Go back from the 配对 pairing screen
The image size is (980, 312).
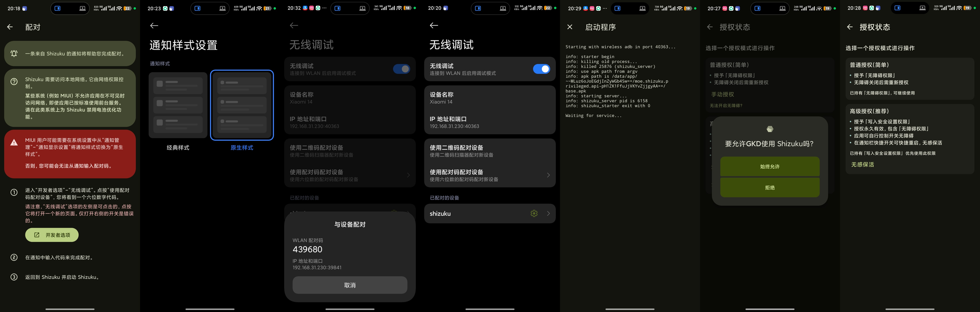tap(10, 27)
